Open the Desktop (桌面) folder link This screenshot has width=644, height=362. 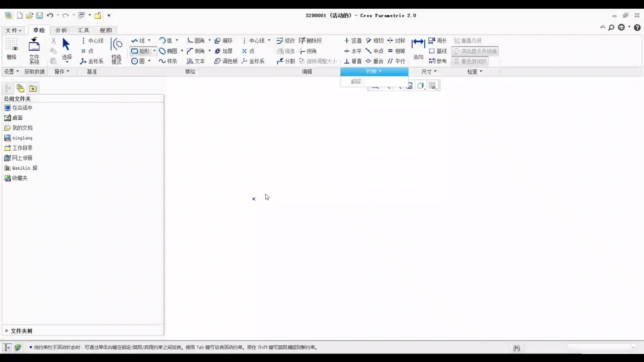[17, 118]
